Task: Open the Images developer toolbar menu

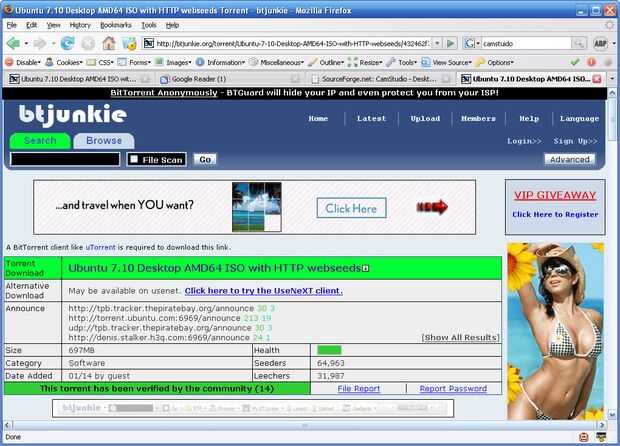Action: (174, 62)
